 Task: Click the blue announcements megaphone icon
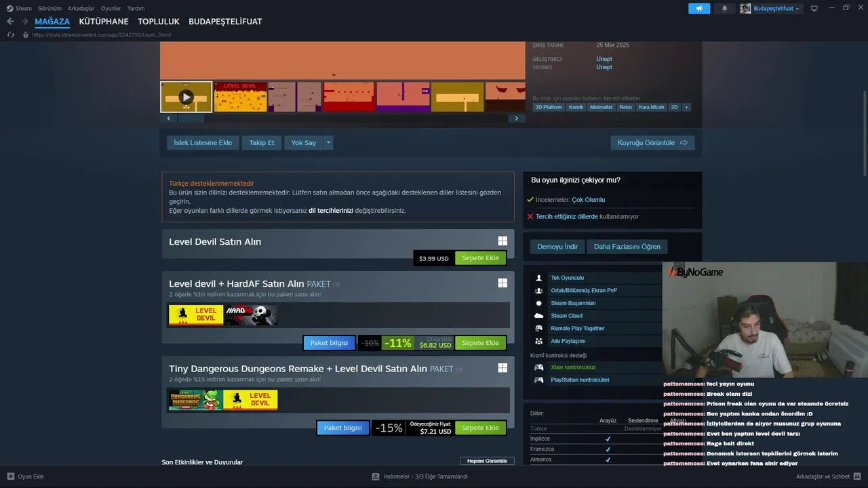(x=699, y=8)
